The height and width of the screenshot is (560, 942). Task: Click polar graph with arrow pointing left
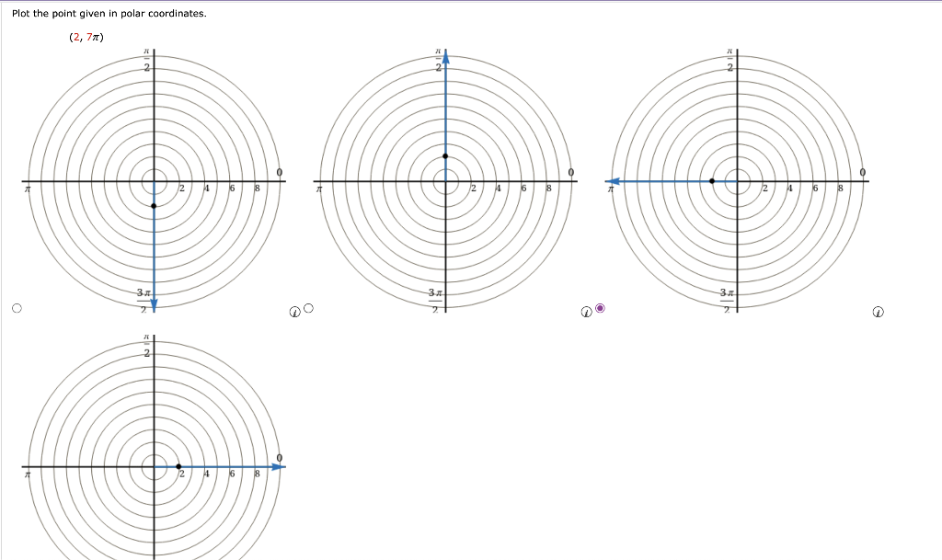[x=737, y=180]
